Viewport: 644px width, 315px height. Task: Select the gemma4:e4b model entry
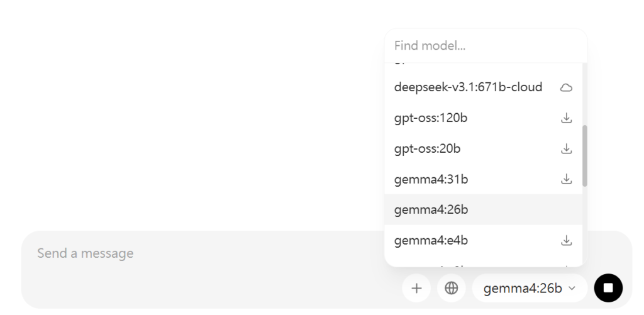[431, 240]
